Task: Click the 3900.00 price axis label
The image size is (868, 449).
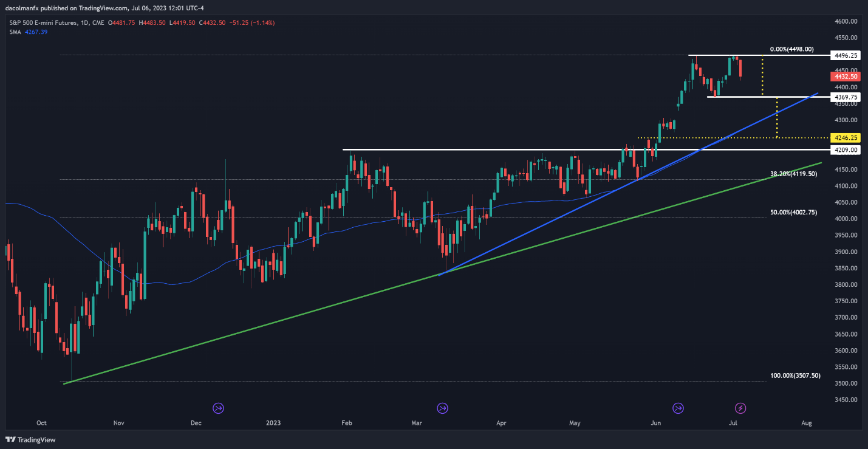Action: tap(845, 252)
